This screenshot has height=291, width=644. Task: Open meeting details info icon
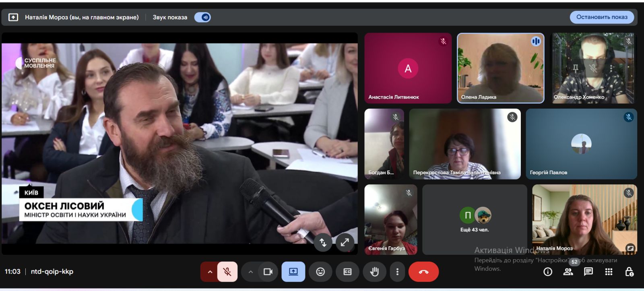(548, 272)
